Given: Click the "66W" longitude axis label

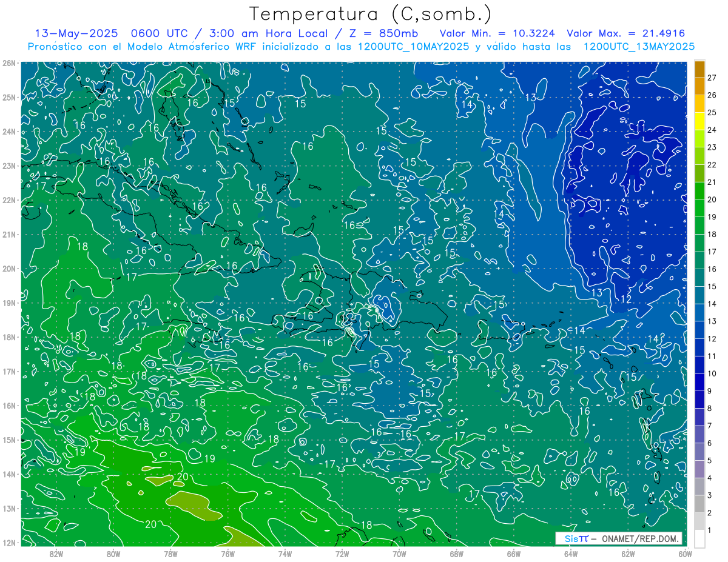Looking at the screenshot, I should 513,553.
